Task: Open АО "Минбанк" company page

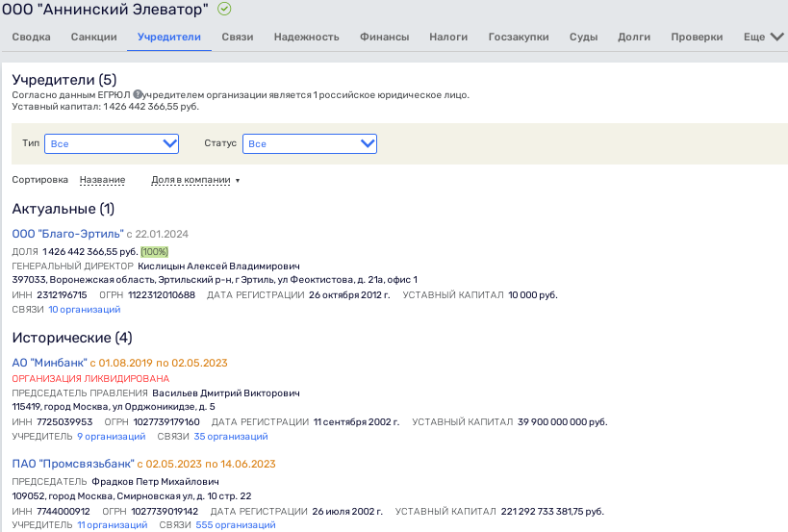Action: (50, 363)
